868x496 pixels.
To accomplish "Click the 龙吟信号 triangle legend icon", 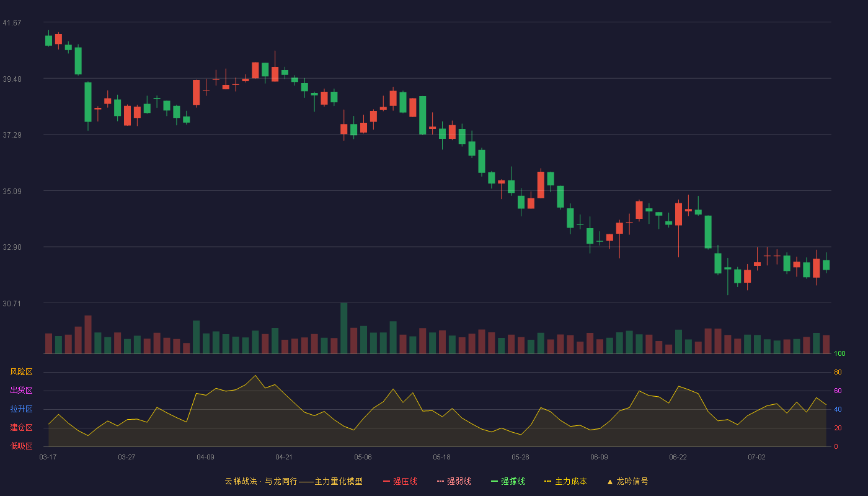I will click(x=609, y=481).
